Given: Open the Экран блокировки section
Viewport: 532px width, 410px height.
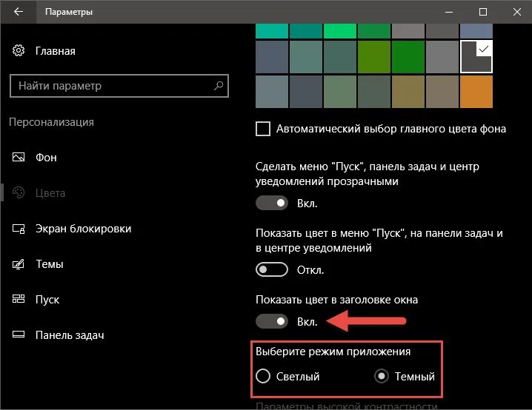Looking at the screenshot, I should (x=83, y=229).
